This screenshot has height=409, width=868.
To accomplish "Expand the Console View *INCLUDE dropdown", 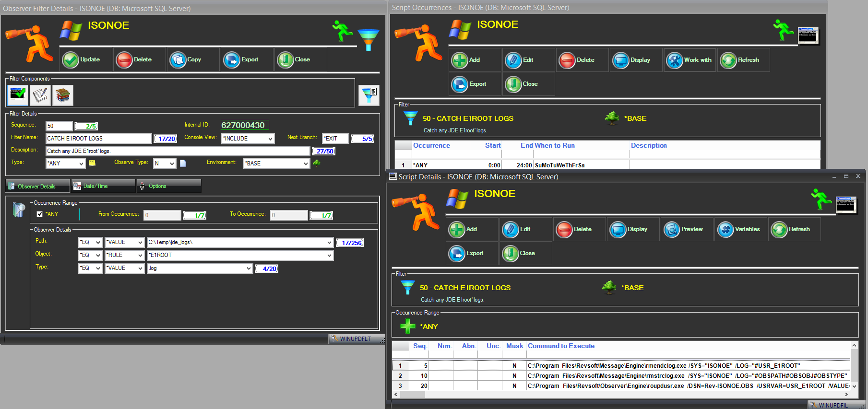I will point(270,139).
